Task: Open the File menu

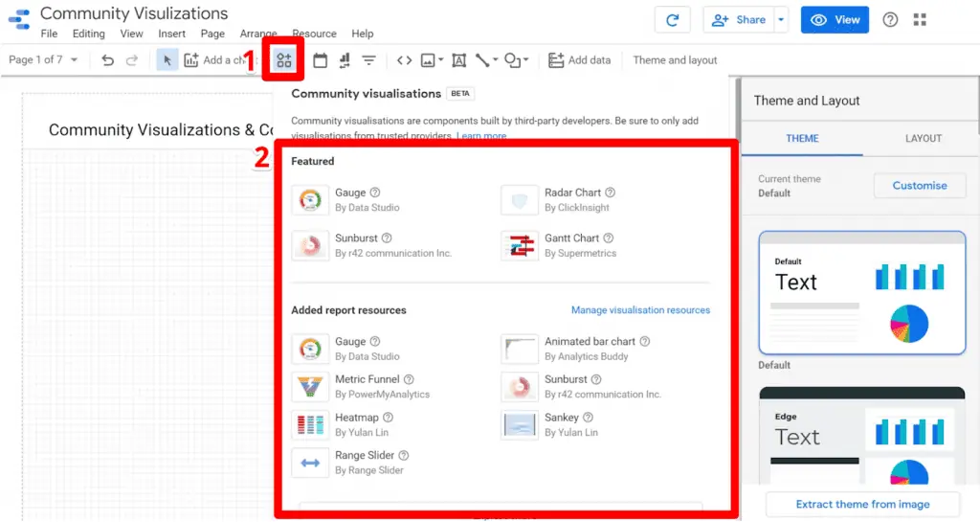Action: (x=49, y=34)
